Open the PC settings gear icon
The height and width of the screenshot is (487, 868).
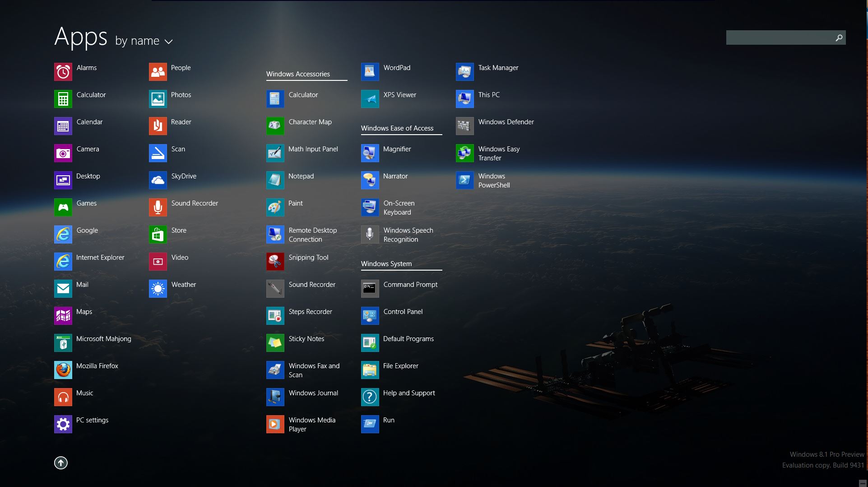(63, 424)
